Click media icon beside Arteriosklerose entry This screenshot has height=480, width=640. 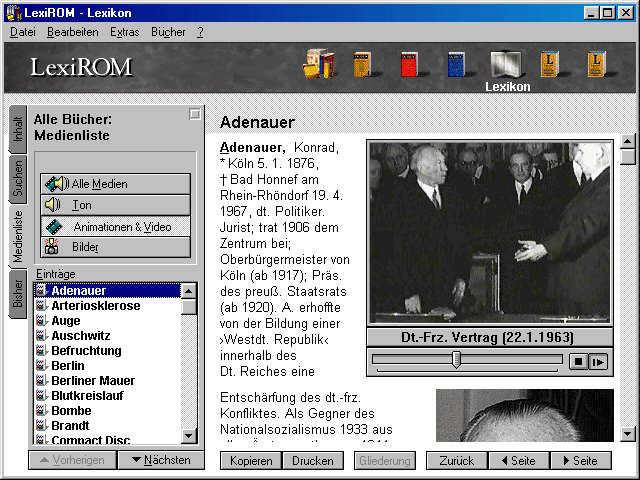pyautogui.click(x=41, y=305)
